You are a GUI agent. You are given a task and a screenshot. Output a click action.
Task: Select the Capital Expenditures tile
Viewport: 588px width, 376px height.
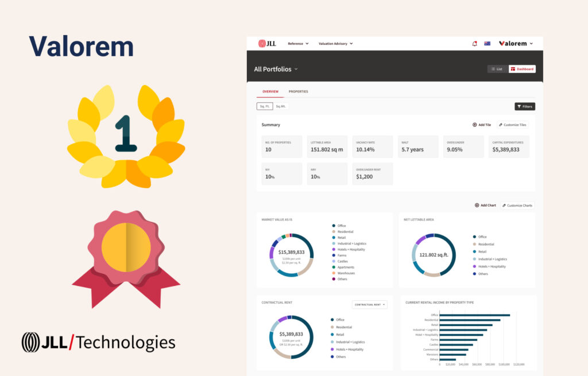tap(509, 146)
